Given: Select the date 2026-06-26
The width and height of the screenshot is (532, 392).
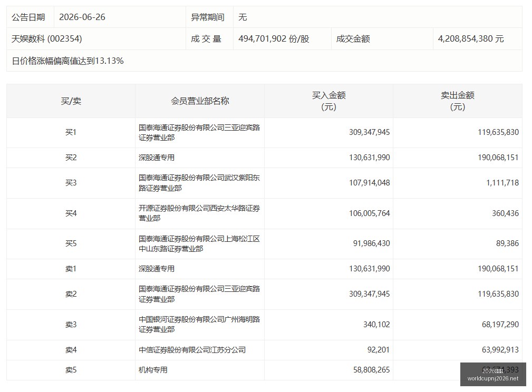Looking at the screenshot, I should click(x=82, y=17).
